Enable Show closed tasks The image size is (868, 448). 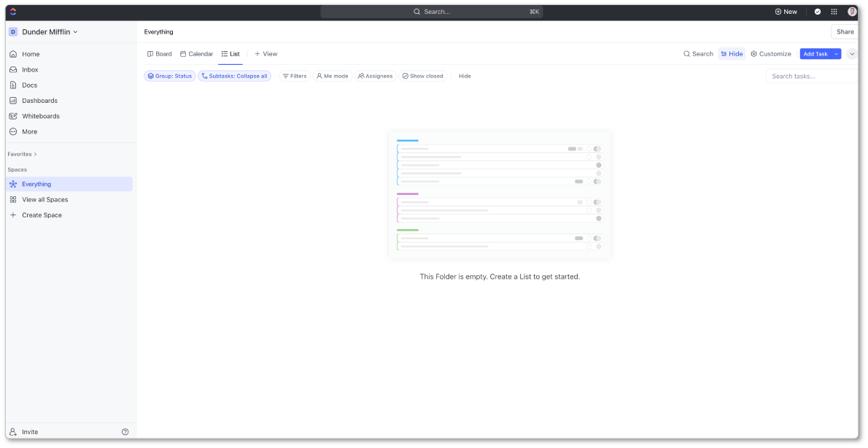pos(422,76)
